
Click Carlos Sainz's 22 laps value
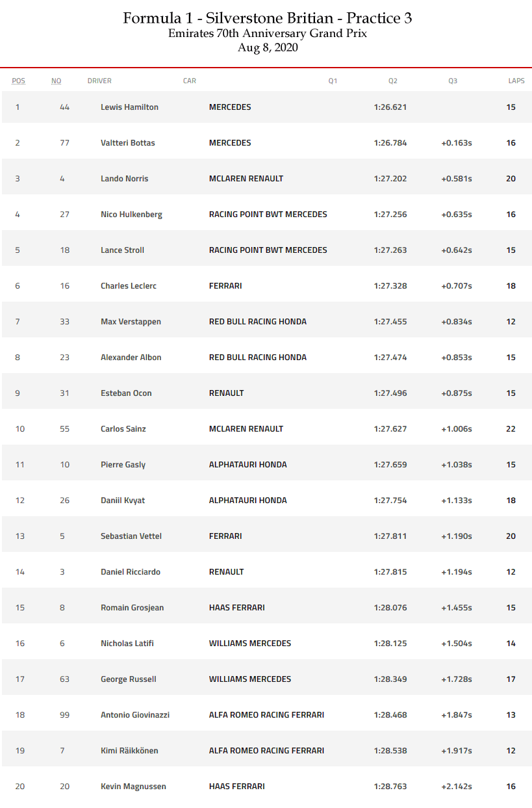point(511,429)
